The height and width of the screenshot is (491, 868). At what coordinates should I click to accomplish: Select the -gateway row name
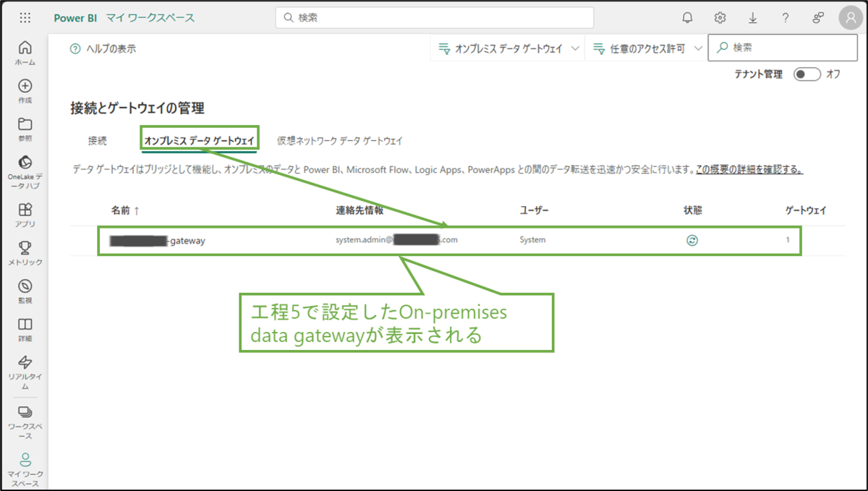coord(158,241)
